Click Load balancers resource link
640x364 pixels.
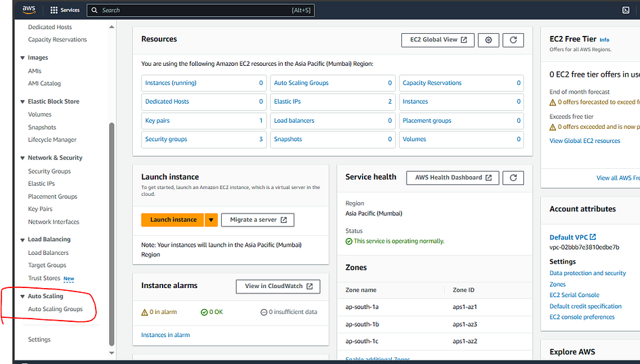294,121
